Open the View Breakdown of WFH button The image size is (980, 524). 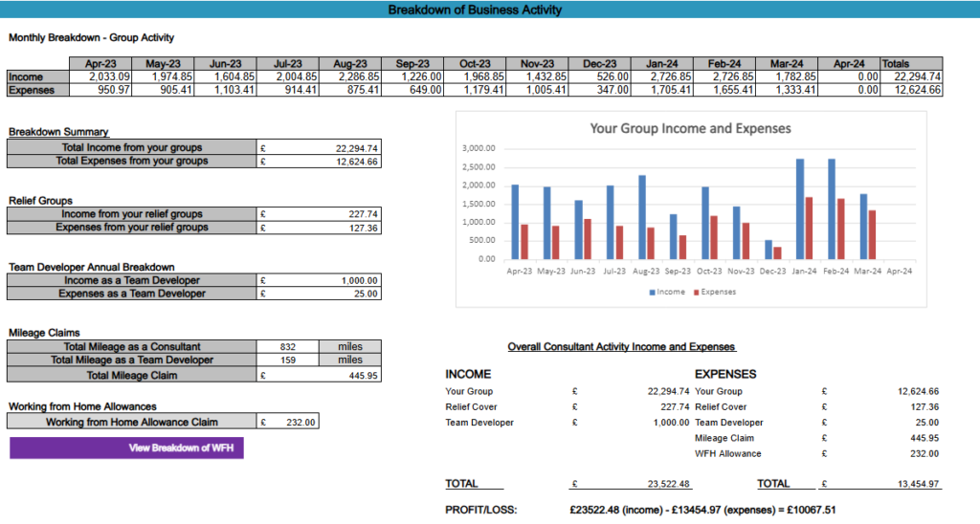pos(126,448)
